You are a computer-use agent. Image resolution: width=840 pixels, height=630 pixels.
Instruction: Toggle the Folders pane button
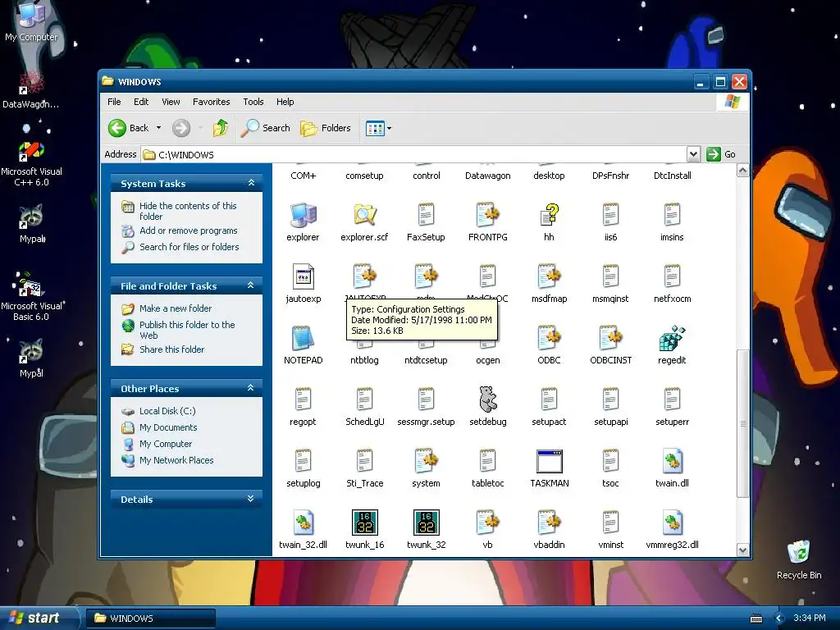pos(326,128)
